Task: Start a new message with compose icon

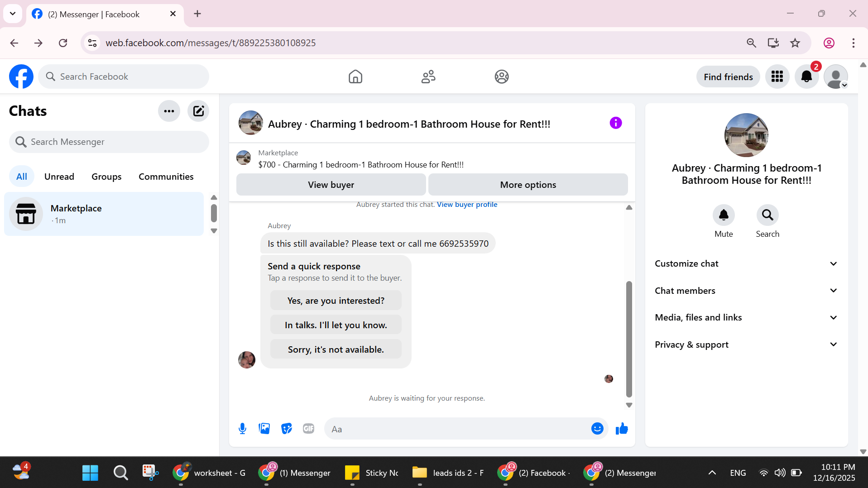Action: (x=198, y=111)
